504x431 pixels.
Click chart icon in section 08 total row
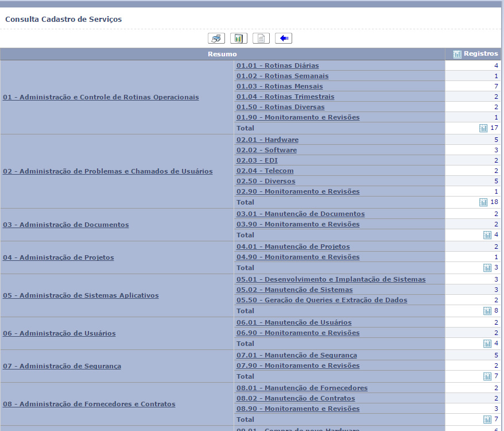click(487, 420)
